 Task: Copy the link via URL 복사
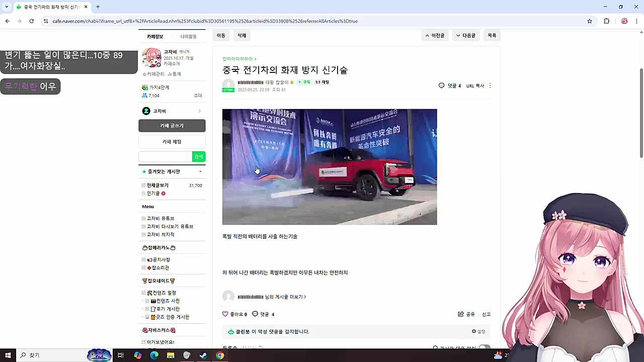475,86
